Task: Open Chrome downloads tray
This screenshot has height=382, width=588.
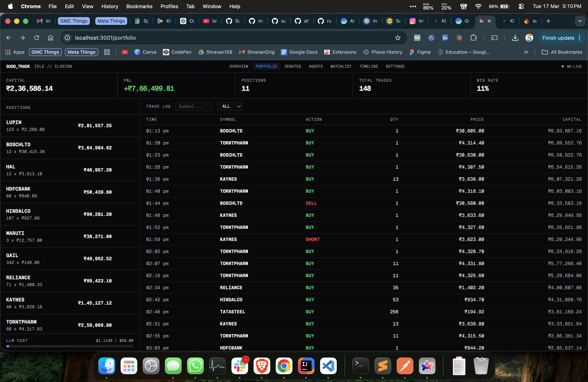Action: click(x=515, y=38)
